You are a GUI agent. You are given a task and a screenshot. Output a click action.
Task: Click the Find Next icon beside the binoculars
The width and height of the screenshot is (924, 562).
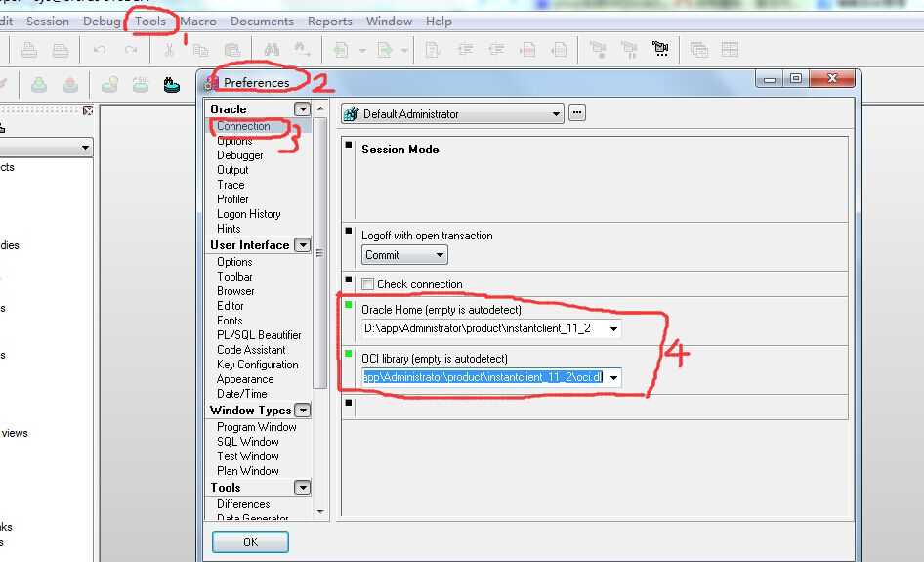tap(303, 50)
